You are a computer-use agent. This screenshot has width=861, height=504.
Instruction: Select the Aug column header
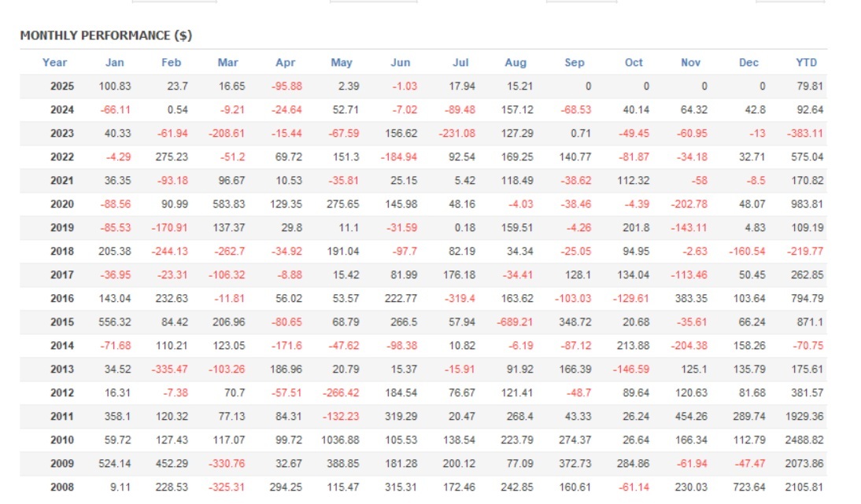coord(515,63)
